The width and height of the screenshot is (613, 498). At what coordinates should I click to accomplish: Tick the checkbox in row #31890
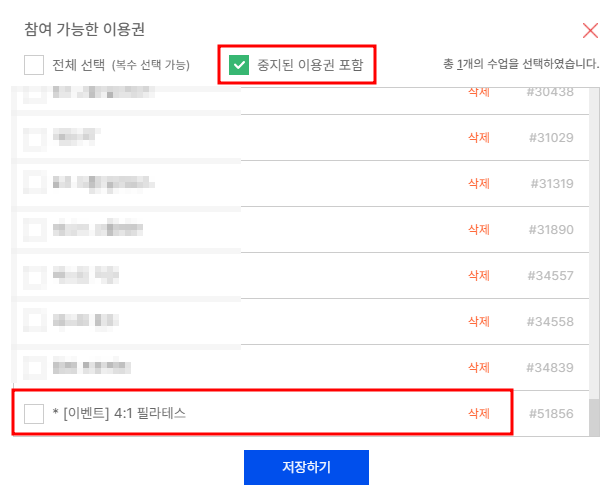34,229
